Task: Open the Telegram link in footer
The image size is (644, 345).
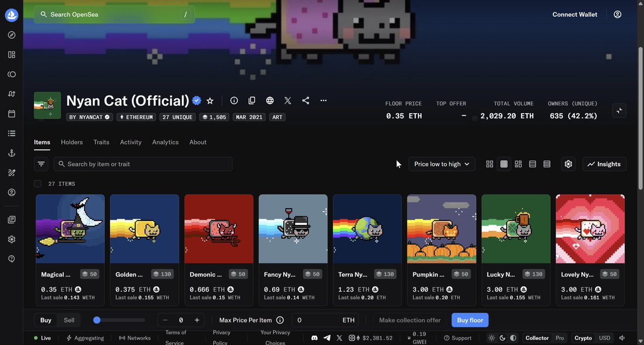Action: [x=327, y=338]
